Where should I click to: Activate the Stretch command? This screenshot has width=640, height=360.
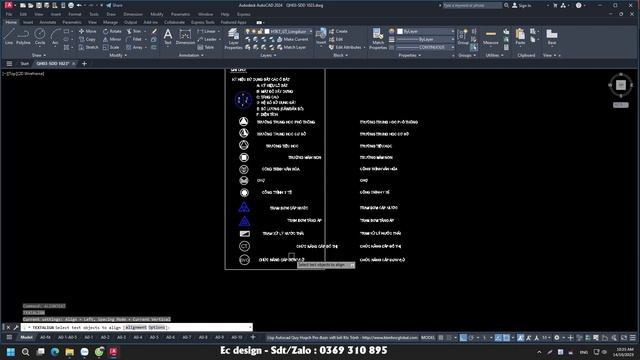[89, 47]
